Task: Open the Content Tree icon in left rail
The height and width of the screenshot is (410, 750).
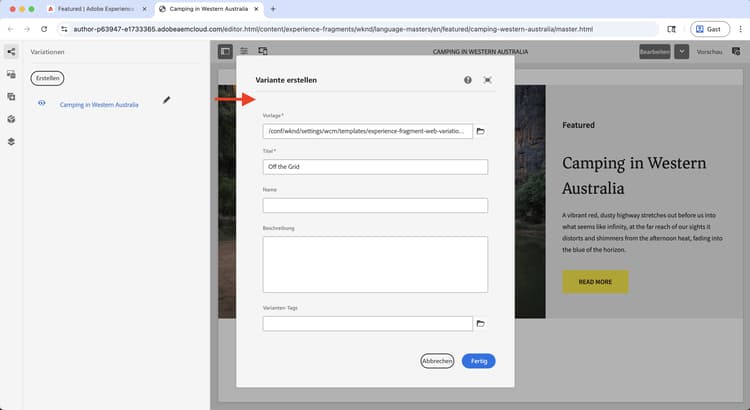Action: pyautogui.click(x=11, y=119)
